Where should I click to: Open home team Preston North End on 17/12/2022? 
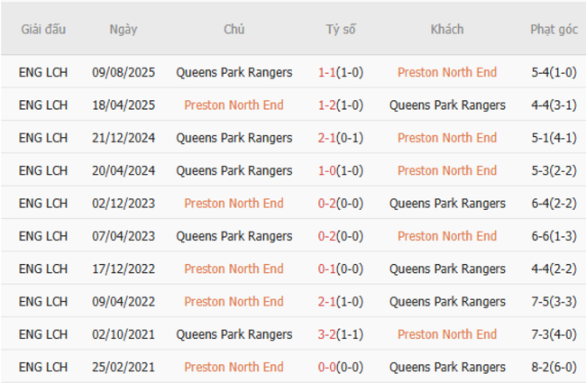233,269
